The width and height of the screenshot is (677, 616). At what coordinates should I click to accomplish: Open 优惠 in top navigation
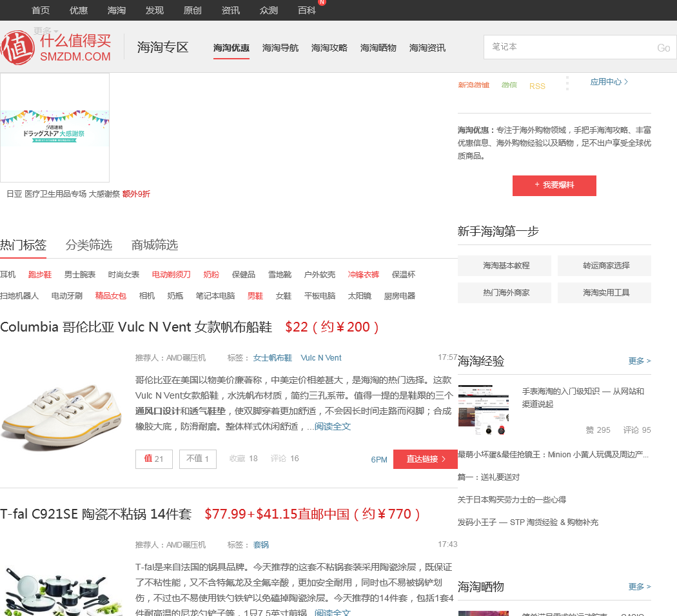click(79, 10)
